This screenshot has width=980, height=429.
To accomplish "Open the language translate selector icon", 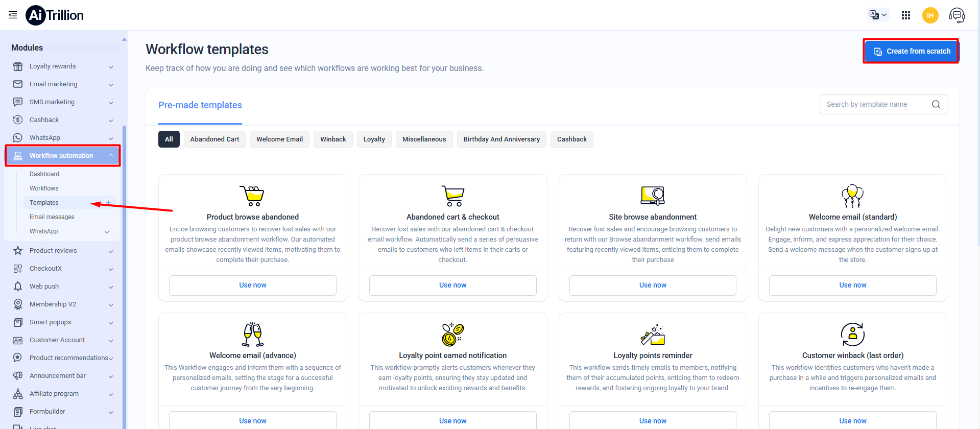I will click(878, 15).
